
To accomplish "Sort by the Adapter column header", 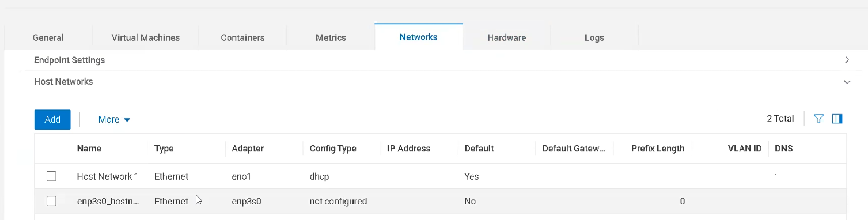I will coord(248,149).
